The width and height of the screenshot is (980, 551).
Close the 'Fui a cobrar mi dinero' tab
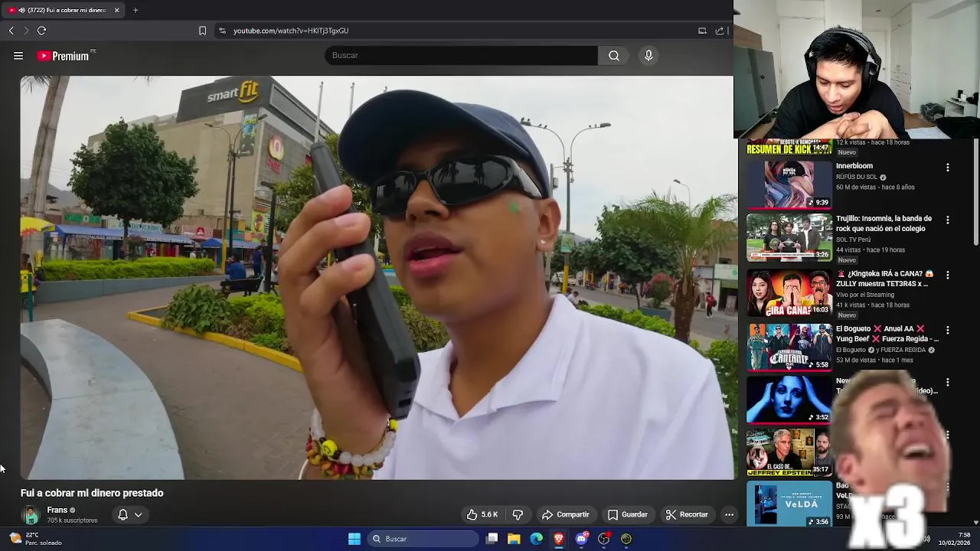tap(116, 10)
